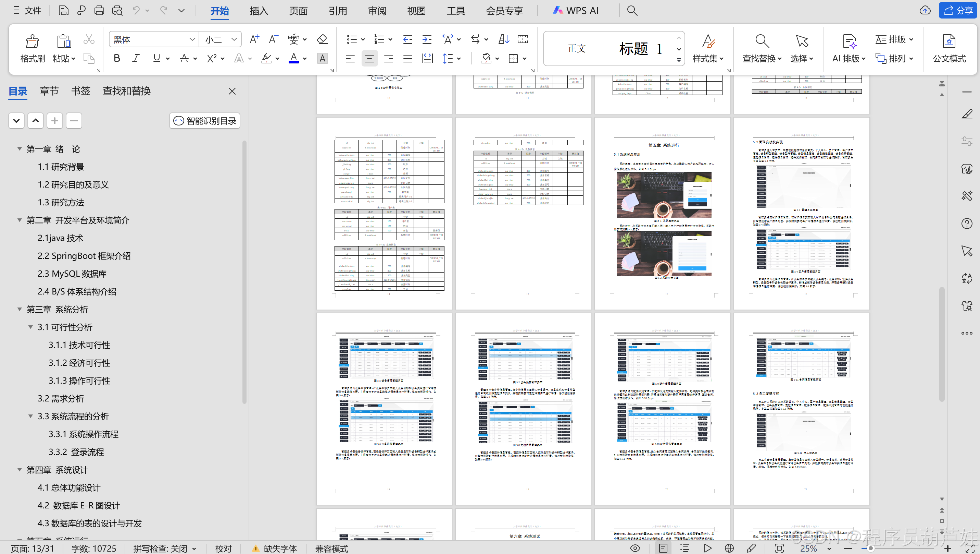Click the font color swatch (A)

[x=293, y=58]
